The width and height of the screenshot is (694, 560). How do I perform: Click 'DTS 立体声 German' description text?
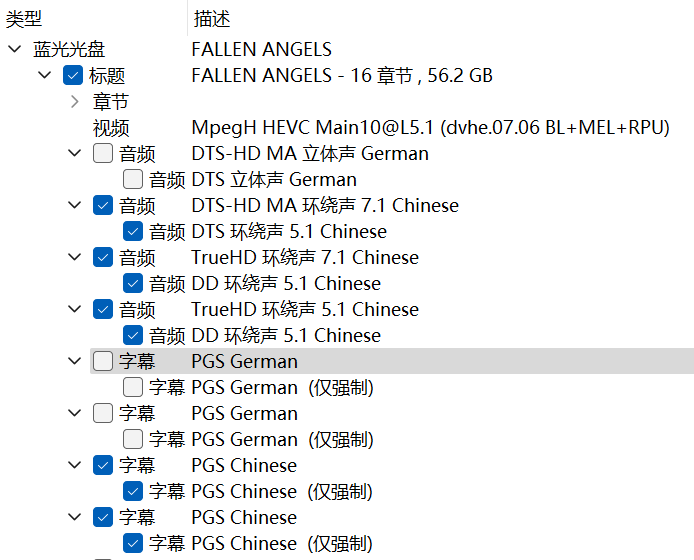pyautogui.click(x=274, y=180)
